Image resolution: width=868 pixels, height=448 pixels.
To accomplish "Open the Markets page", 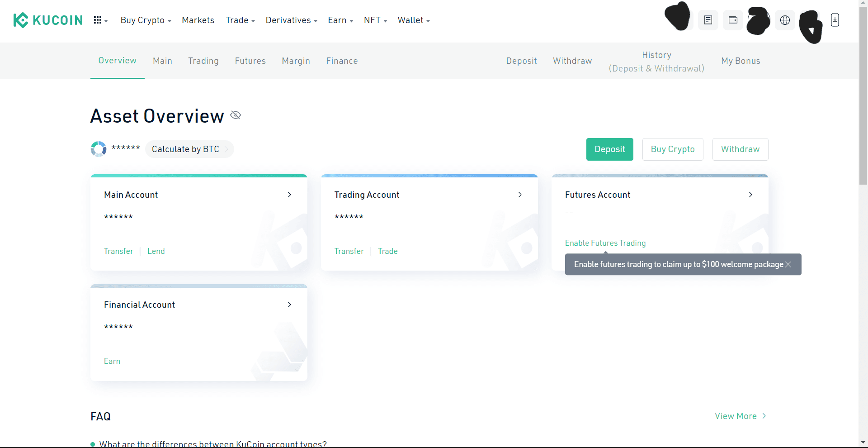I will tap(198, 20).
